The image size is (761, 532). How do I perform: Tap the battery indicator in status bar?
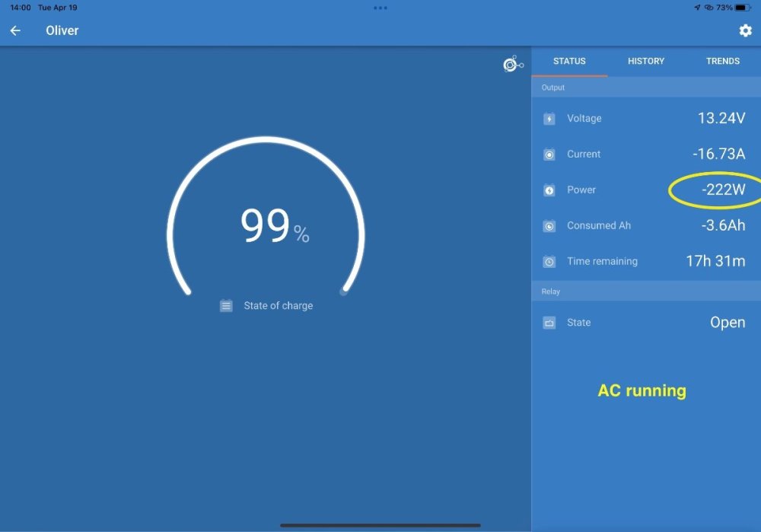coord(743,8)
